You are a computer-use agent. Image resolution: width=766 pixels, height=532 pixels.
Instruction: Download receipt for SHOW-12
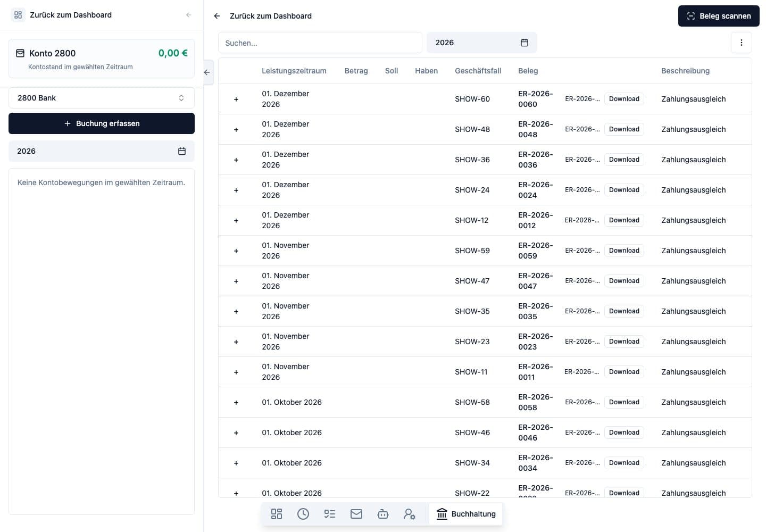[624, 220]
